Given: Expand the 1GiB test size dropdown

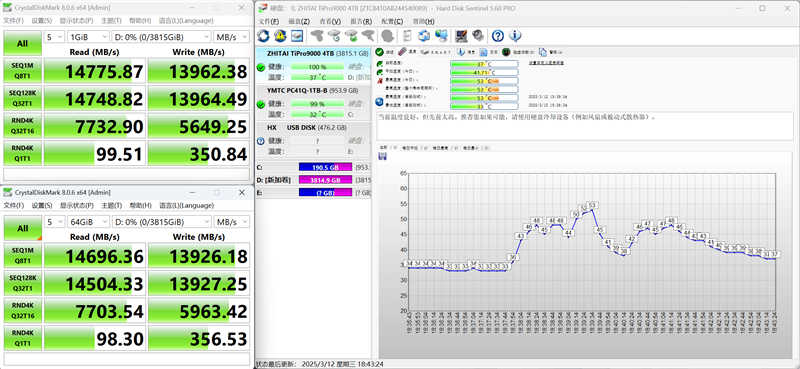Looking at the screenshot, I should [88, 37].
